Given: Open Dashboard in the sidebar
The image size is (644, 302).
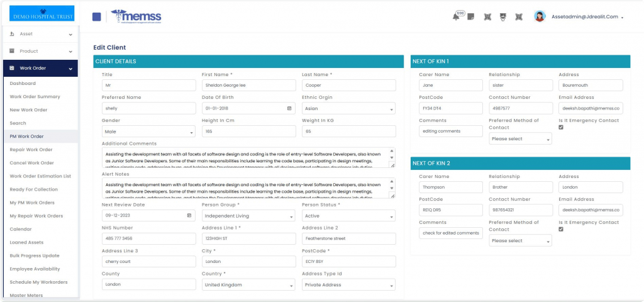Looking at the screenshot, I should tap(23, 84).
